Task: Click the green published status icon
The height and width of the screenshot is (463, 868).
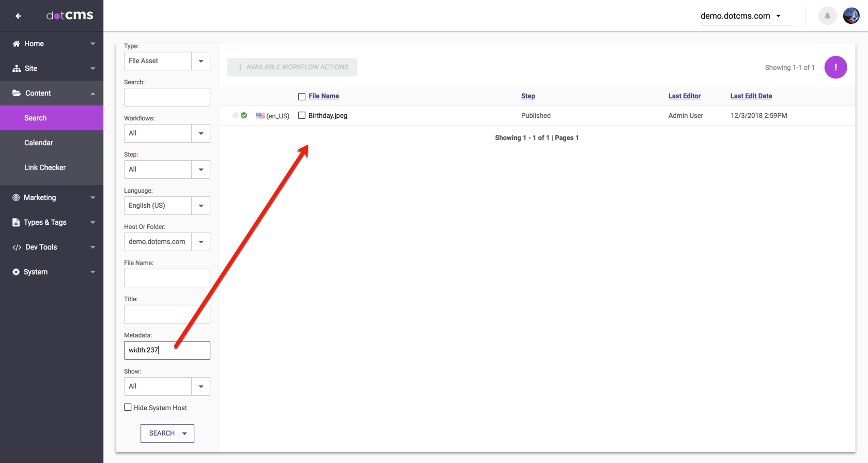Action: click(244, 116)
